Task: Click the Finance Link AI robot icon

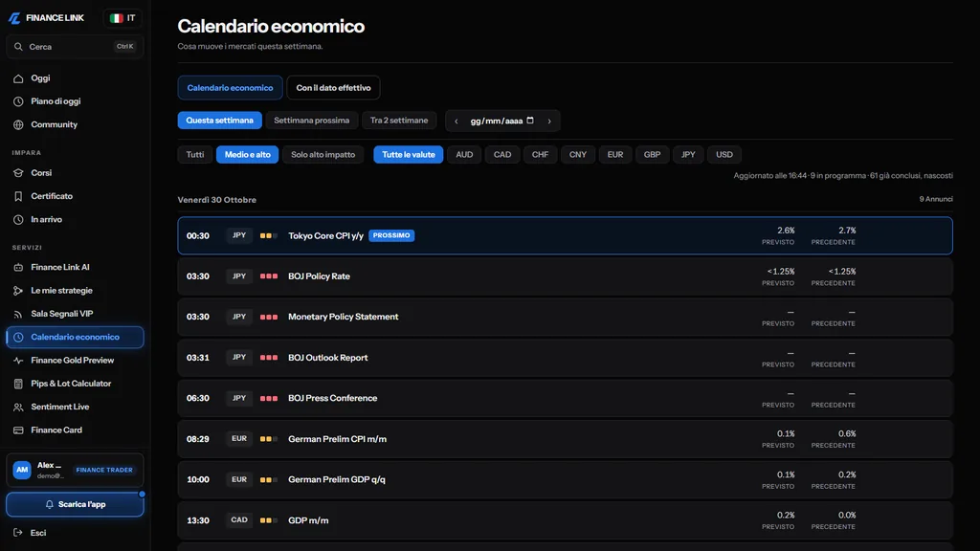Action: tap(18, 268)
